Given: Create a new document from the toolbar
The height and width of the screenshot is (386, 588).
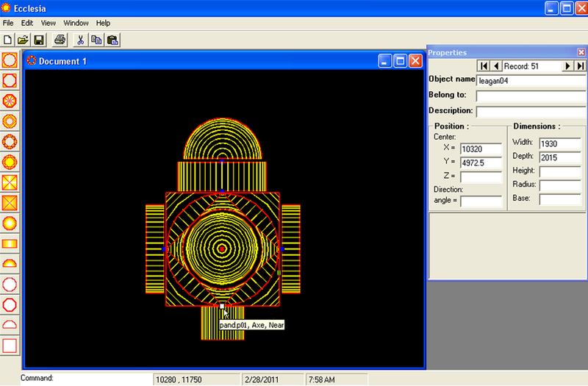Looking at the screenshot, I should click(8, 40).
